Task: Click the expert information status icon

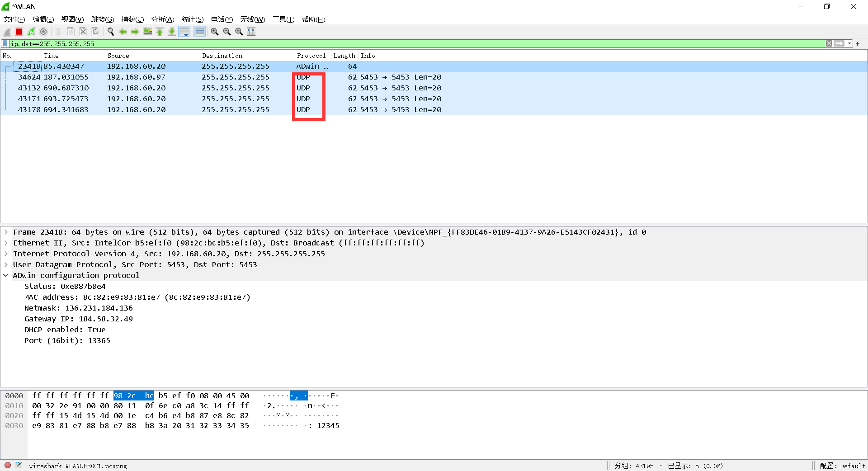Action: pyautogui.click(x=8, y=465)
